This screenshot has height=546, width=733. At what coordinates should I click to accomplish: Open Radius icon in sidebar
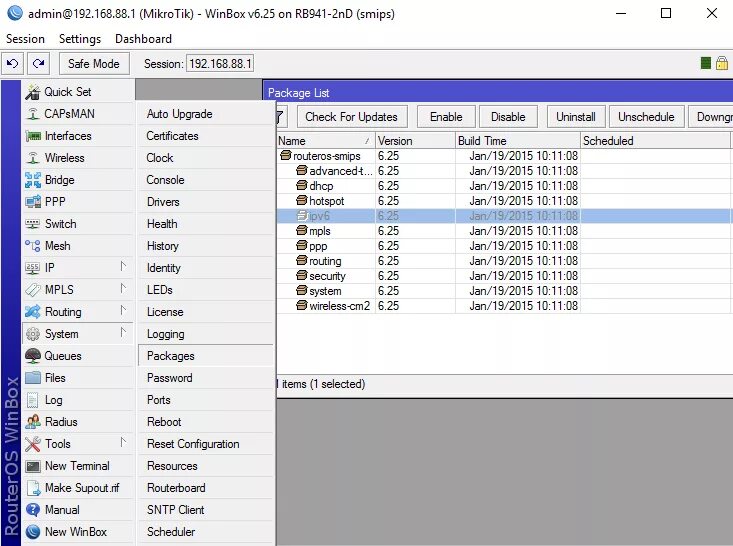pos(33,422)
